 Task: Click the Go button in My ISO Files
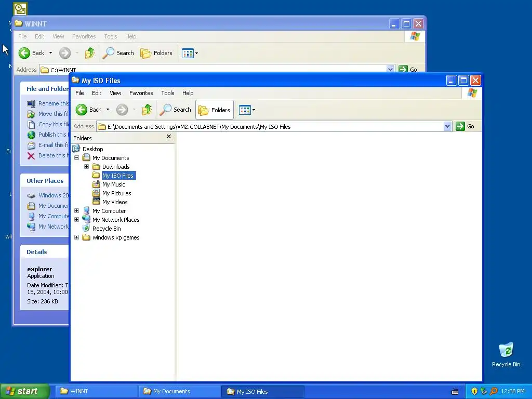[x=465, y=126]
